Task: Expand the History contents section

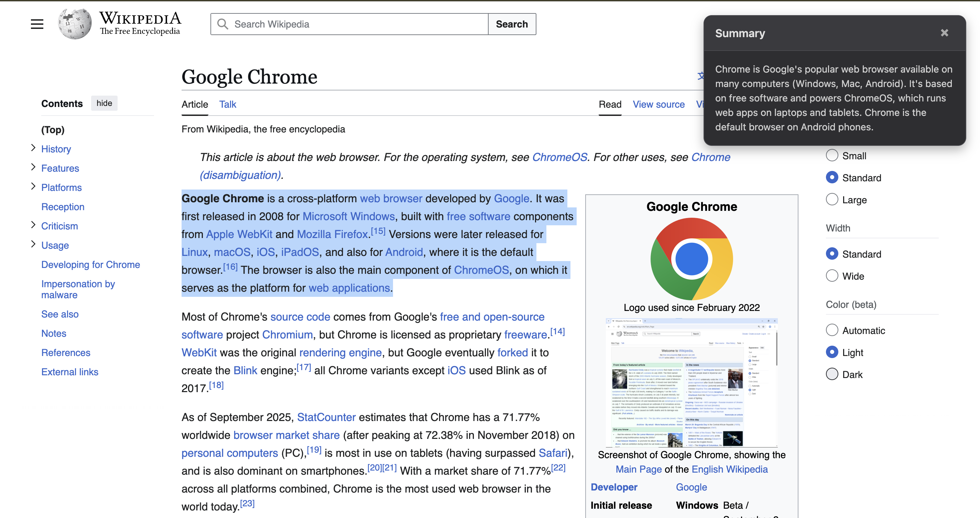Action: [33, 148]
